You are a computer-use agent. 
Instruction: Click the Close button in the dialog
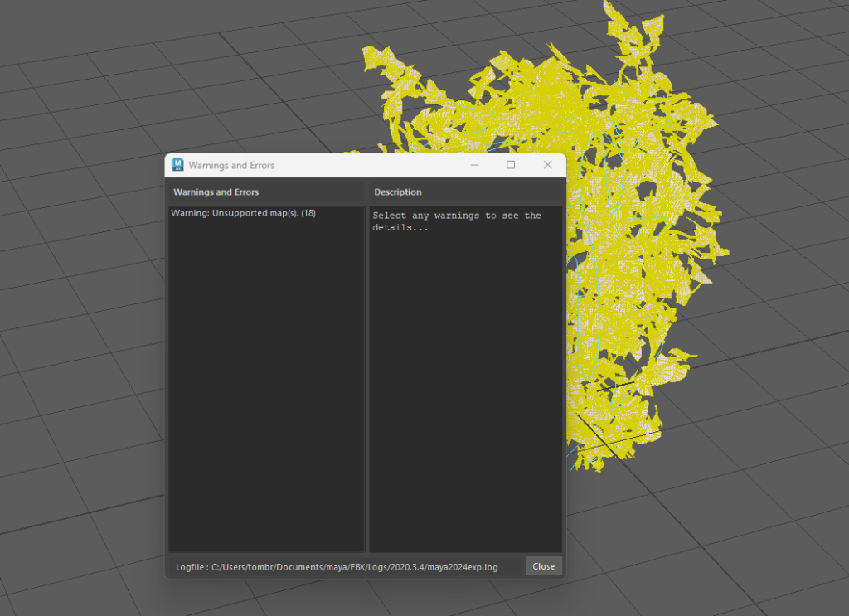pyautogui.click(x=543, y=566)
